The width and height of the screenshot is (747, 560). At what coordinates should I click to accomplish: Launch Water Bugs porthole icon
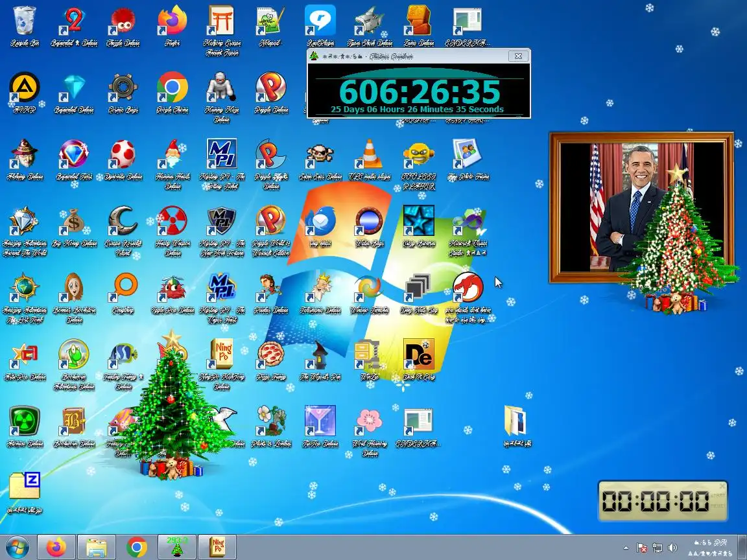tap(370, 226)
